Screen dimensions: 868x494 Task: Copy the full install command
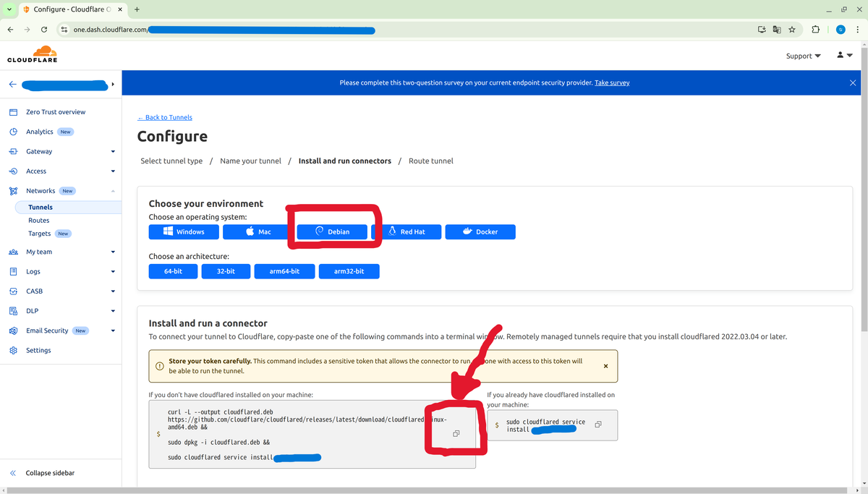[x=456, y=433]
